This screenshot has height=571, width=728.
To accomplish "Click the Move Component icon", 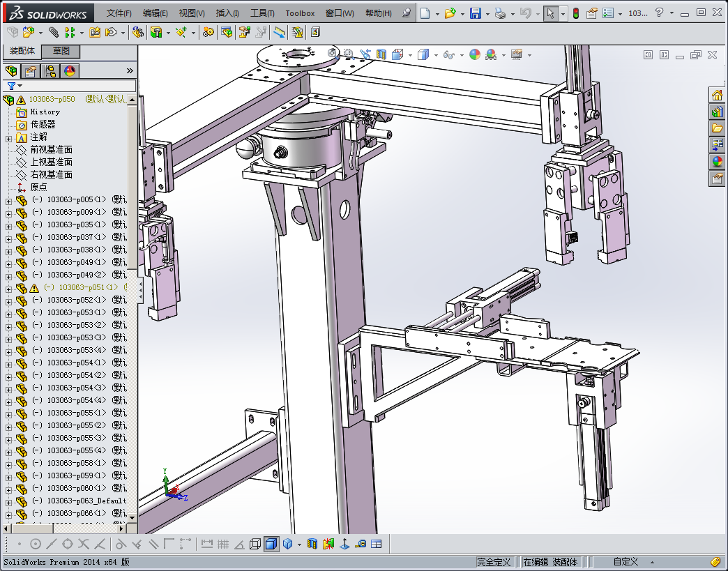I will [x=111, y=32].
